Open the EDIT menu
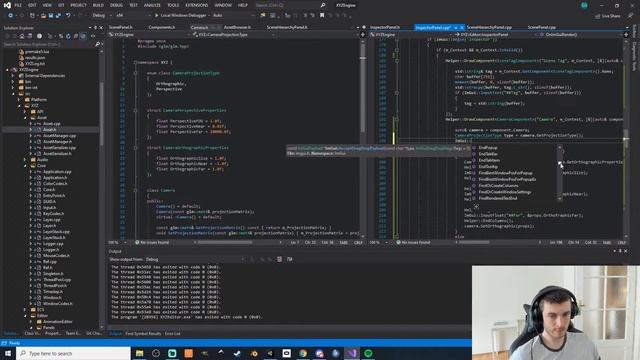This screenshot has width=640, height=360. (x=32, y=5)
